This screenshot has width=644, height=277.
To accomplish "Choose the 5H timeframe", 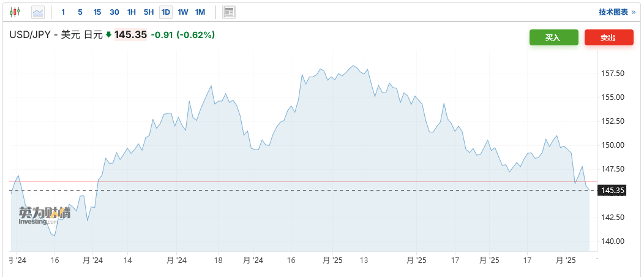I will pos(149,12).
